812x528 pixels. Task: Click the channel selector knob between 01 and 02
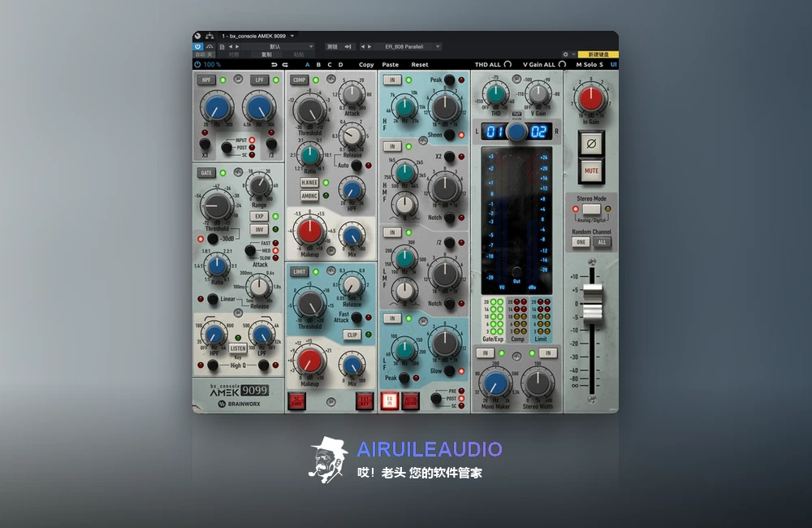(x=516, y=132)
